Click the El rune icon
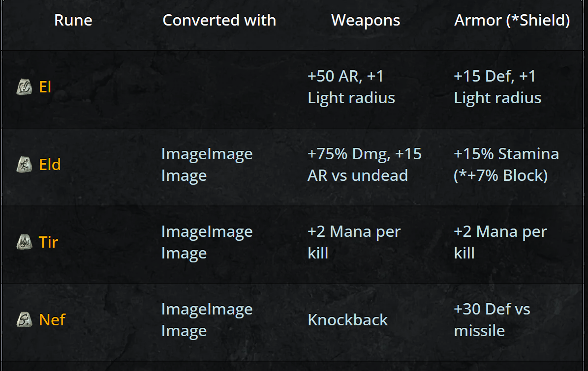 click(x=24, y=87)
